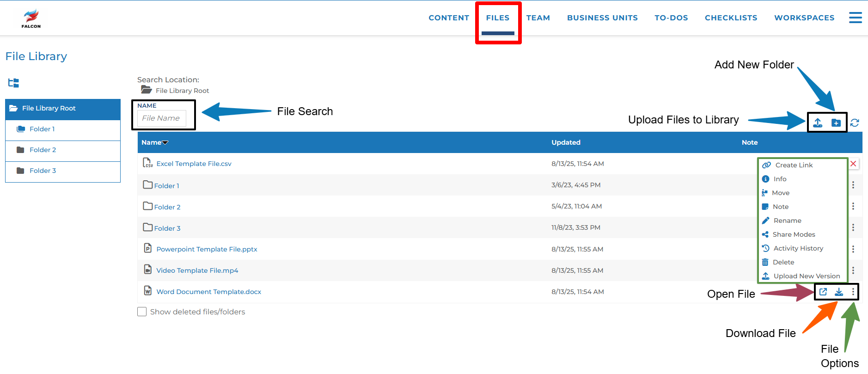868x374 pixels.
Task: Click the video file icon
Action: tap(147, 270)
